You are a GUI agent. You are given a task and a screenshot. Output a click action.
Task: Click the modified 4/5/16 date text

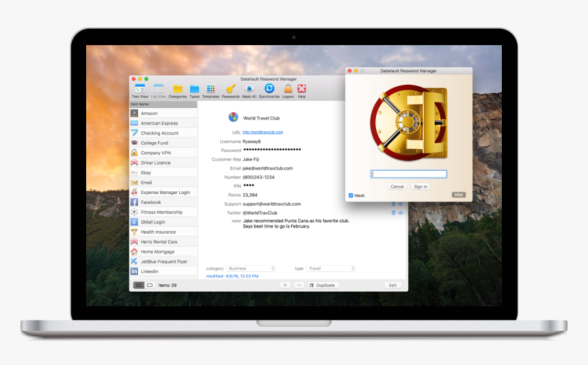tap(232, 276)
